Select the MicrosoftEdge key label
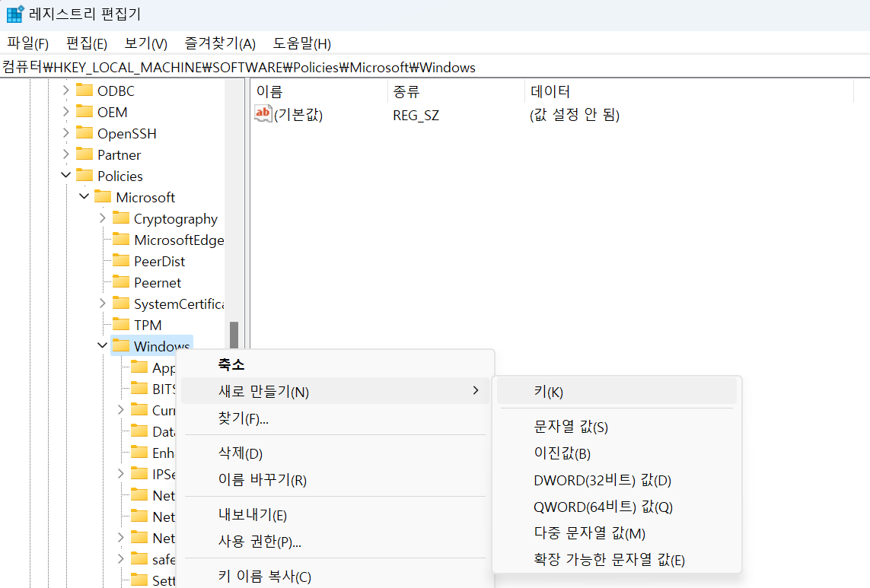 point(179,240)
